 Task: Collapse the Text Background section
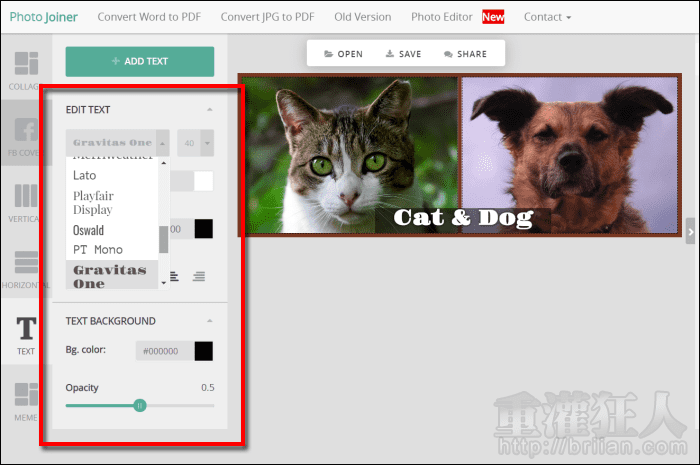(209, 321)
